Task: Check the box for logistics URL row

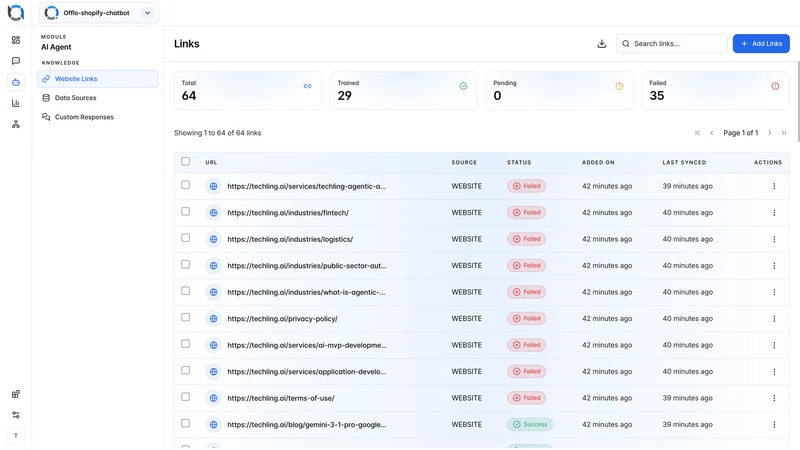Action: coord(186,238)
